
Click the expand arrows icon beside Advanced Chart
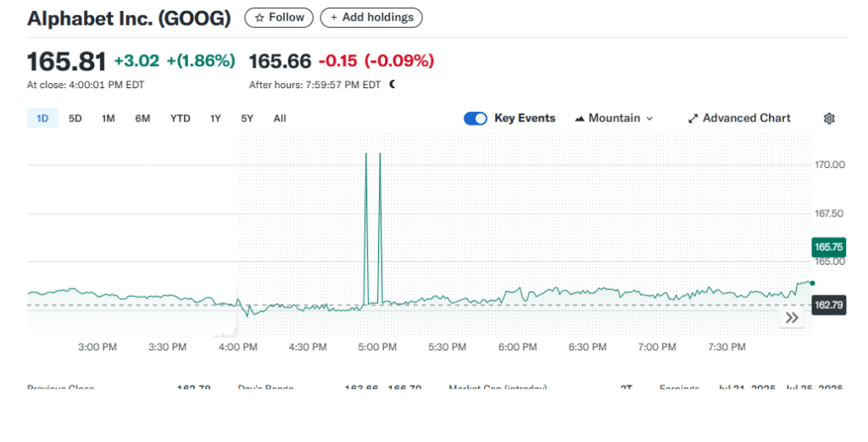coord(693,119)
